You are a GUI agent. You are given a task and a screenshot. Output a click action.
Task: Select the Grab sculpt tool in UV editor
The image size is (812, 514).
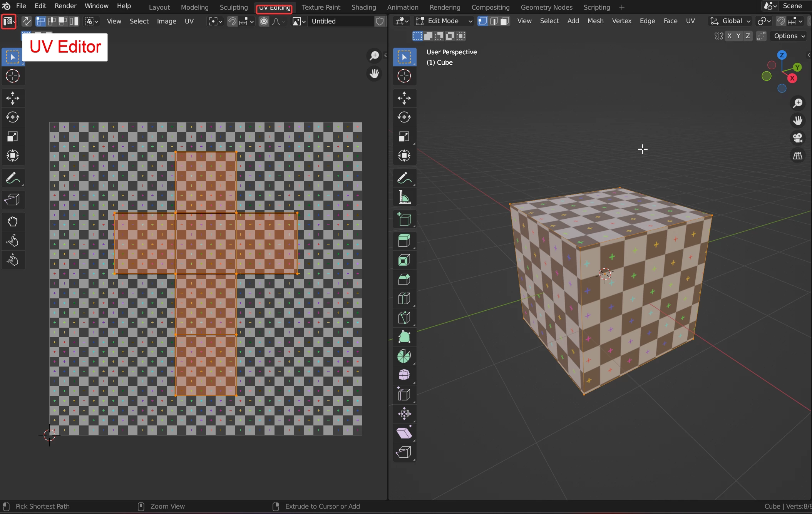click(13, 222)
